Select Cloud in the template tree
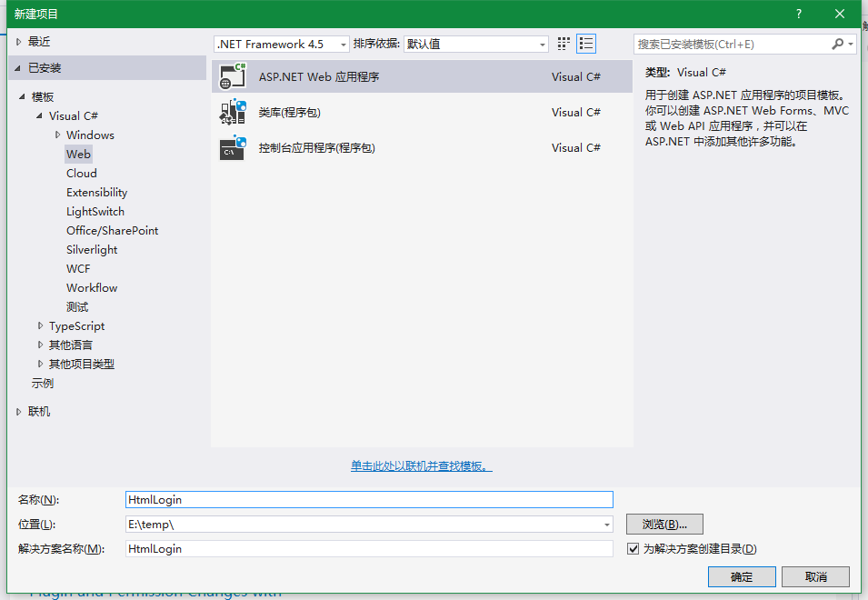Viewport: 868px width, 600px height. tap(82, 174)
